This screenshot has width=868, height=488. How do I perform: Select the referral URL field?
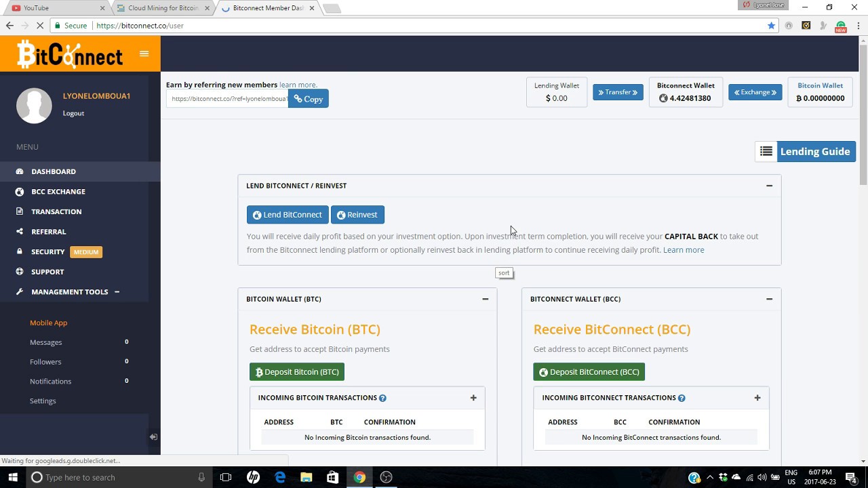227,99
